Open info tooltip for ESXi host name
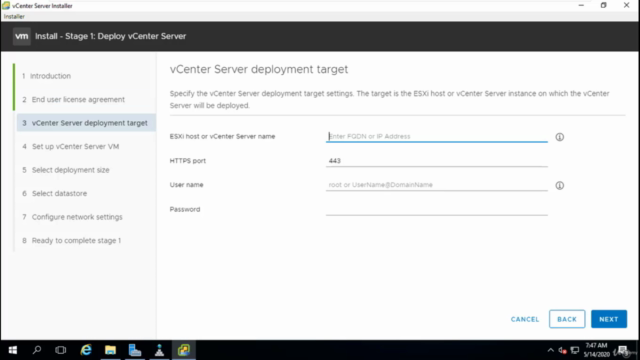 (560, 137)
